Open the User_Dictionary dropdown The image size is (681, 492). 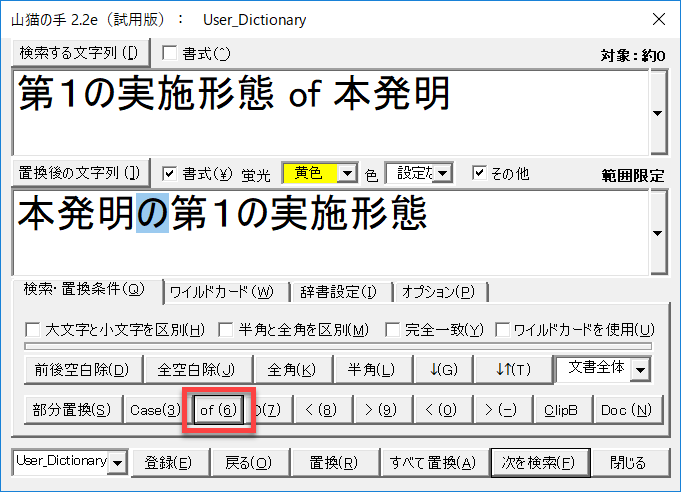tap(119, 462)
